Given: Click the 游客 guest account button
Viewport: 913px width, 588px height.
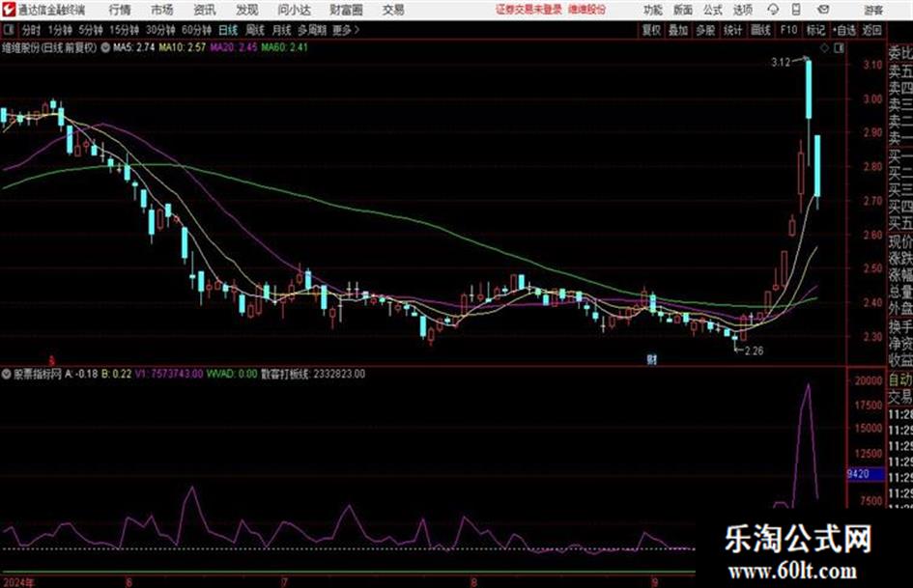Looking at the screenshot, I should (x=873, y=10).
